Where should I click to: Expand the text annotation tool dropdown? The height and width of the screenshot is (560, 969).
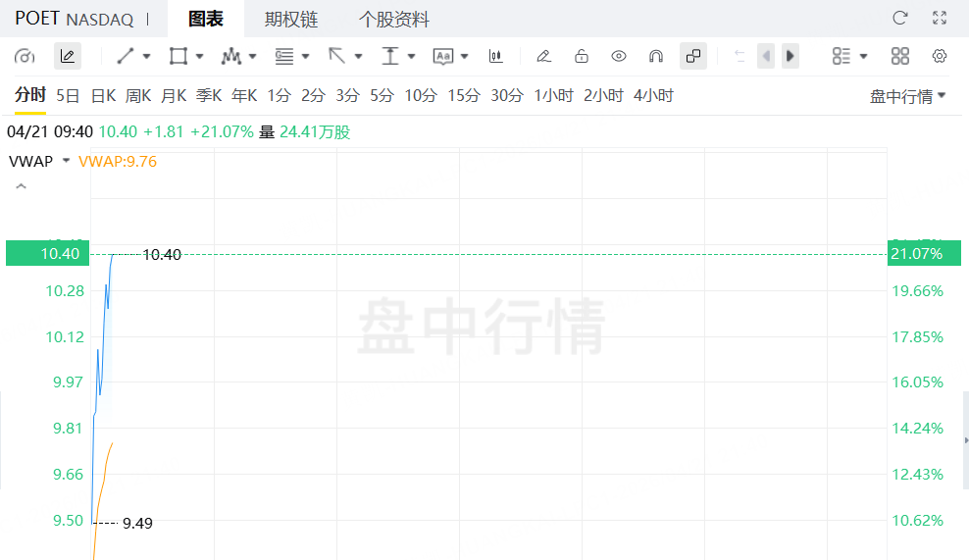[465, 56]
